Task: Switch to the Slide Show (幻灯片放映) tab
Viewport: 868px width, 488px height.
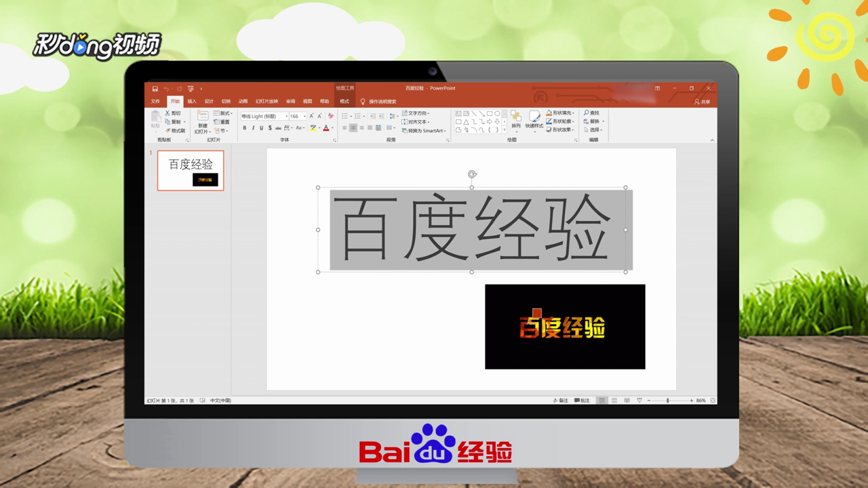Action: point(267,102)
